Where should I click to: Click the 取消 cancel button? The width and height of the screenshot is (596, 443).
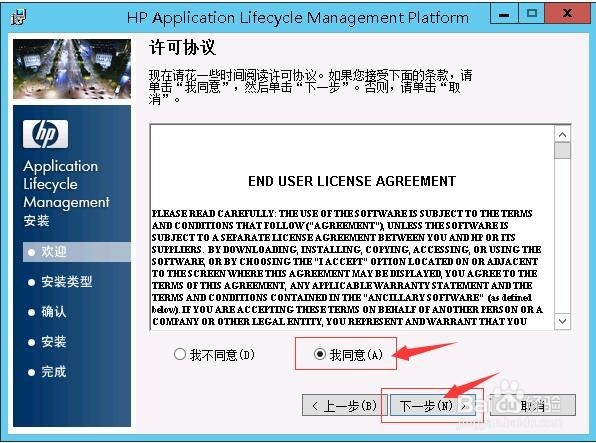click(x=533, y=406)
